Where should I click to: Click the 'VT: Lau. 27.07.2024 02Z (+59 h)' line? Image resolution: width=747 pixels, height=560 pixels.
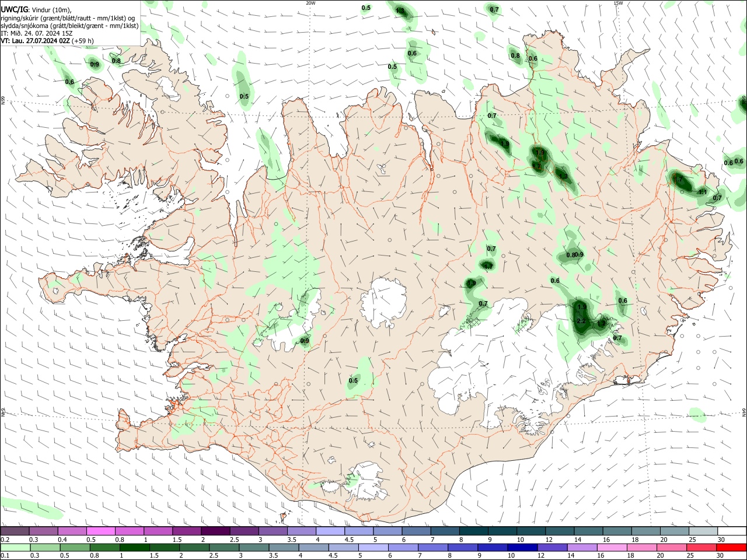click(x=47, y=41)
